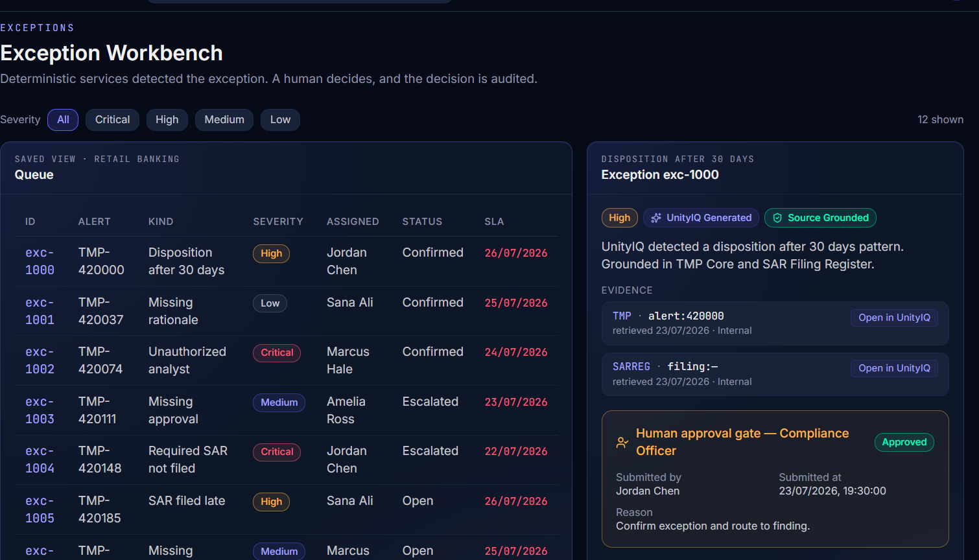This screenshot has height=560, width=979.
Task: Click alert TMP-420074 cell
Action: [x=100, y=360]
